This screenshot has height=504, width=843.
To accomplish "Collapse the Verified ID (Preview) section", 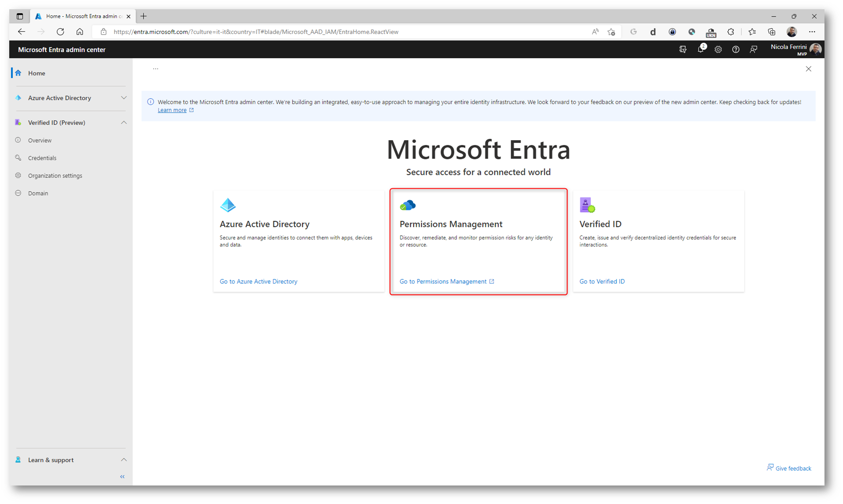I will coord(123,122).
